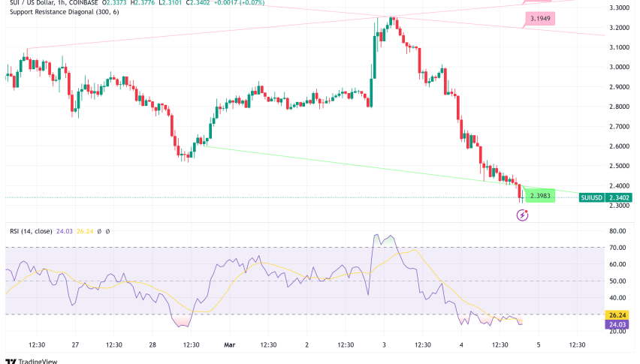Click the green 2.3983 support label
The image size is (640, 364).
(540, 196)
